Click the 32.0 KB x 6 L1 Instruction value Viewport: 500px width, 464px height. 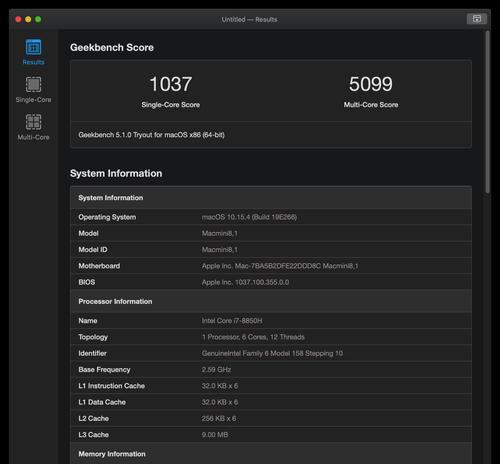click(x=220, y=386)
